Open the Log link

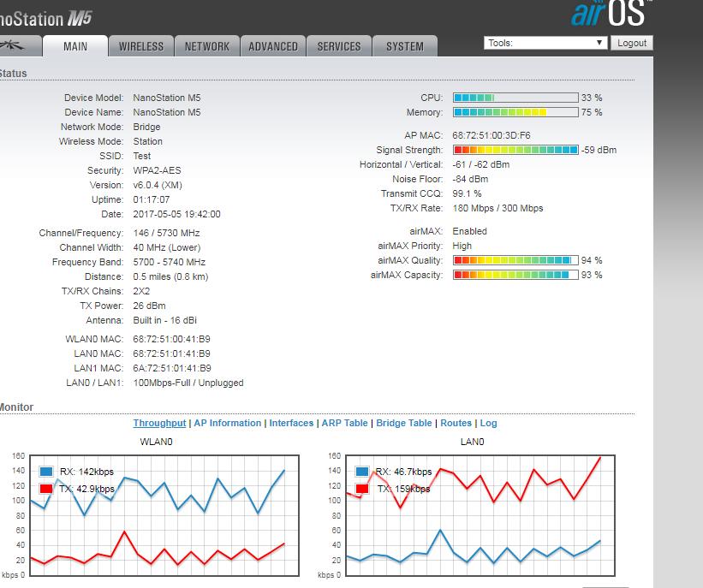pyautogui.click(x=488, y=423)
